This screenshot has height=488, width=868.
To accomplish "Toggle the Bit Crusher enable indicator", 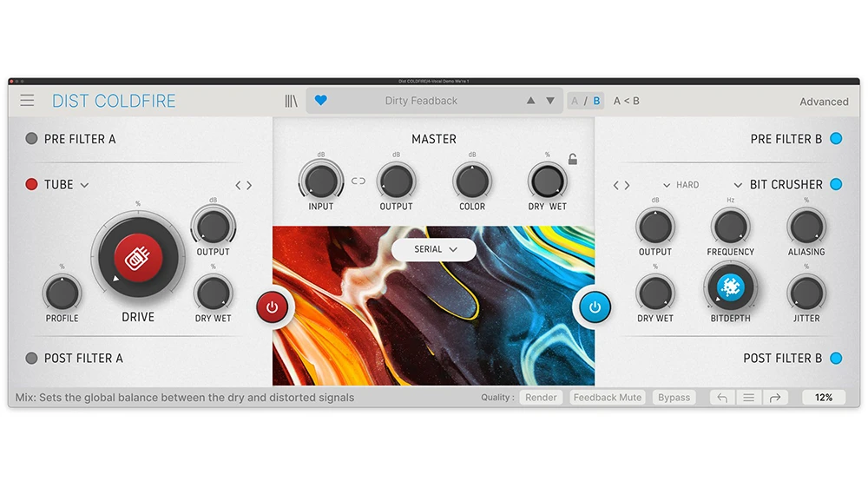I will coord(836,184).
